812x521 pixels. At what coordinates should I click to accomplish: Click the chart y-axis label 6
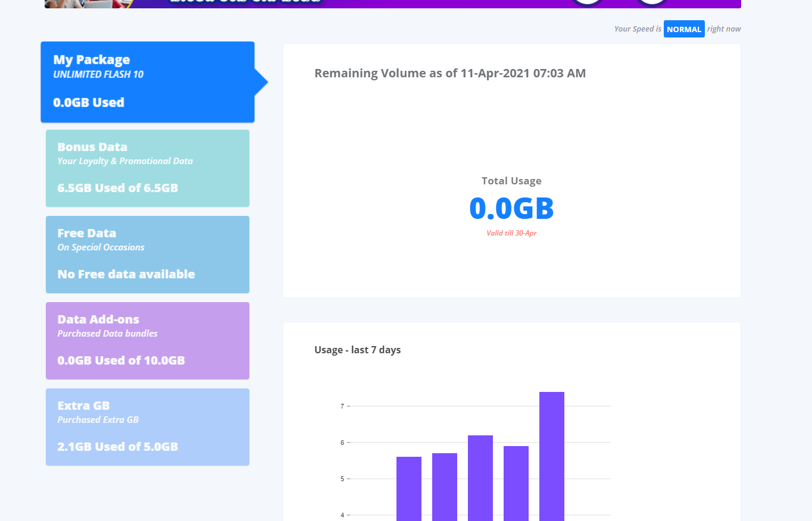tap(342, 442)
